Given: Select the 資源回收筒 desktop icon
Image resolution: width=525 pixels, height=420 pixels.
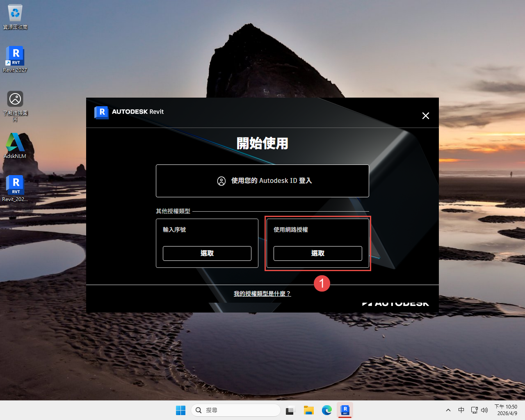Looking at the screenshot, I should (x=15, y=17).
